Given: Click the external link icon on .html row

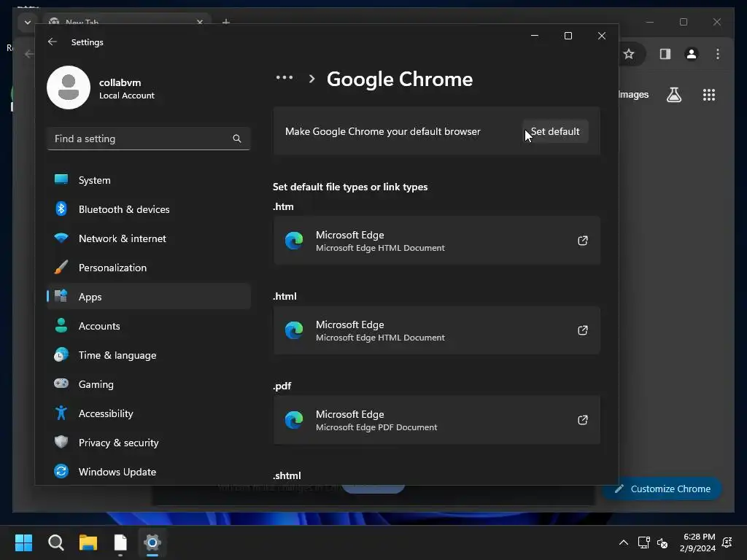Looking at the screenshot, I should click(x=583, y=330).
